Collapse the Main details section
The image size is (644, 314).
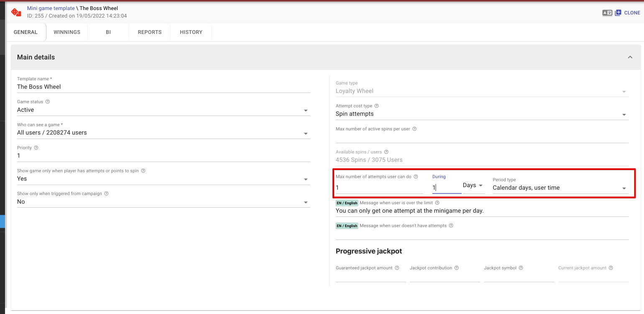630,57
